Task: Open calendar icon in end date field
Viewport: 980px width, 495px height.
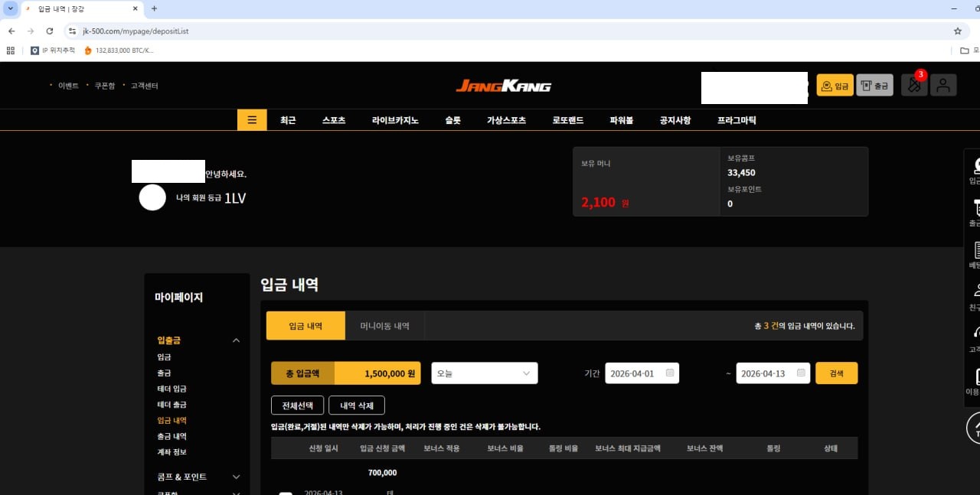Action: [x=801, y=373]
